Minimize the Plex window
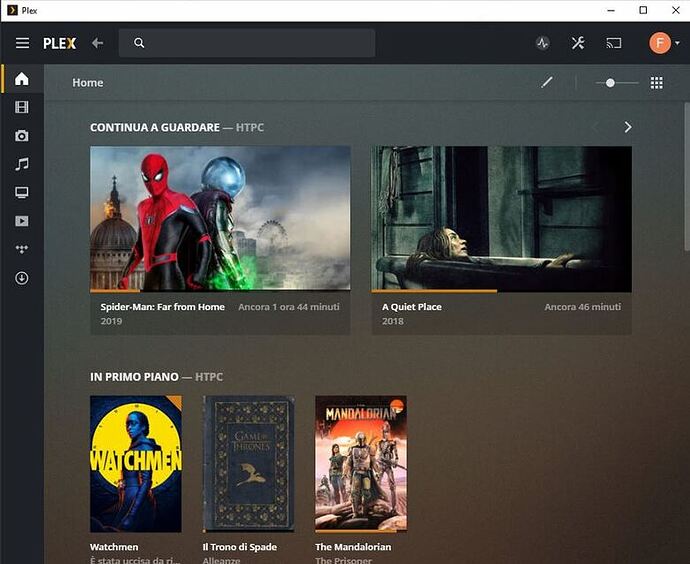 tap(611, 10)
